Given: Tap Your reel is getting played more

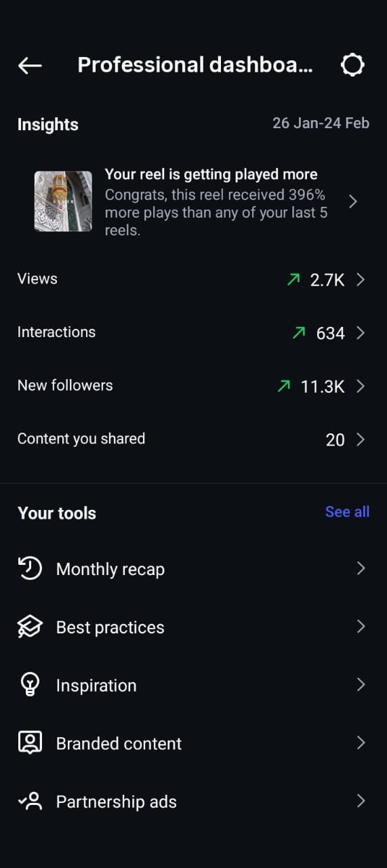Looking at the screenshot, I should pos(211,174).
